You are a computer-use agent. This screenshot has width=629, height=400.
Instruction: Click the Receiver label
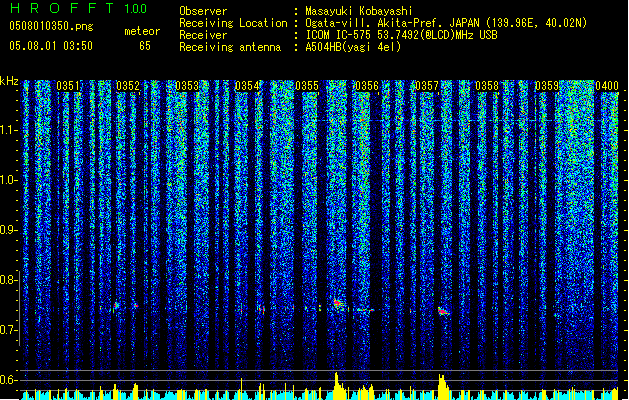pyautogui.click(x=203, y=35)
